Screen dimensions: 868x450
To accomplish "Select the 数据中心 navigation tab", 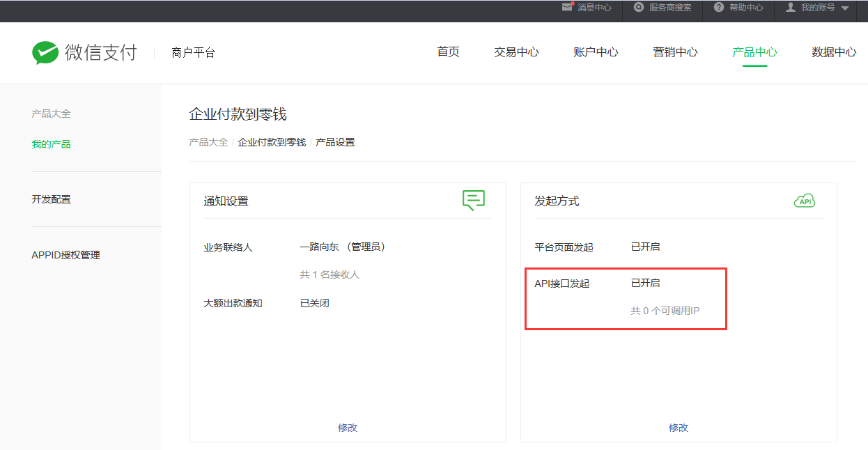I will tap(834, 52).
